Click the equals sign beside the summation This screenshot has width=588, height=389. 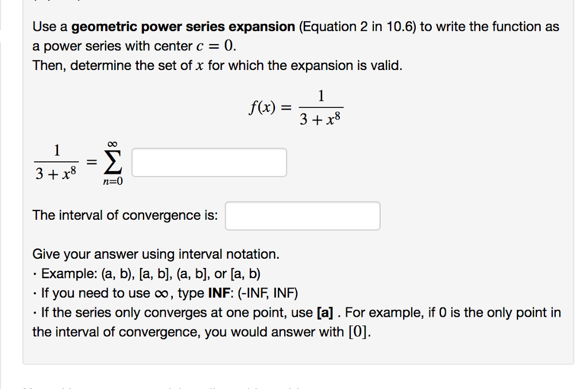tap(91, 162)
